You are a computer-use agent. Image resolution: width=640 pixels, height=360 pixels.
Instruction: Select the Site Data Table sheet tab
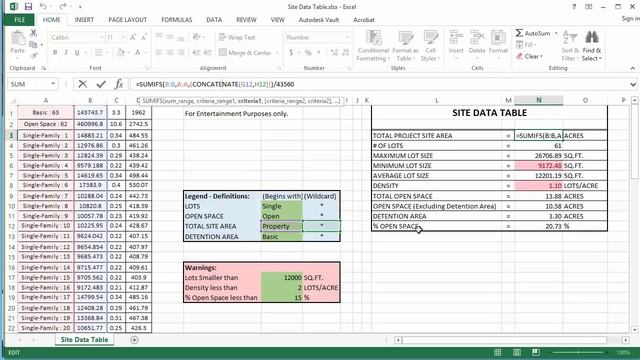point(84,340)
